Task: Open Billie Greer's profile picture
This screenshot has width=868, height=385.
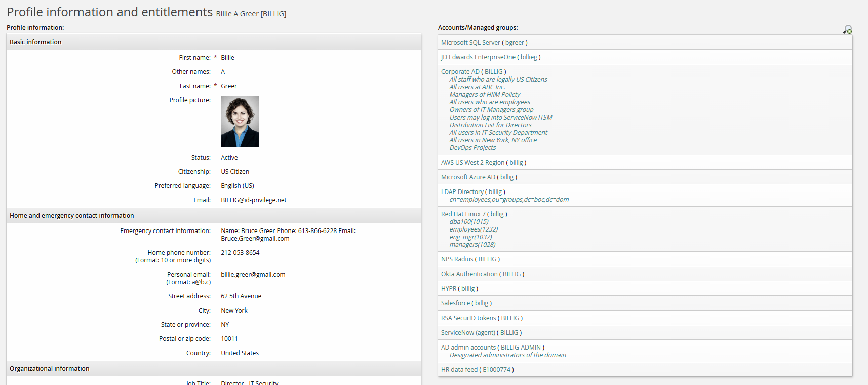Action: click(x=240, y=122)
